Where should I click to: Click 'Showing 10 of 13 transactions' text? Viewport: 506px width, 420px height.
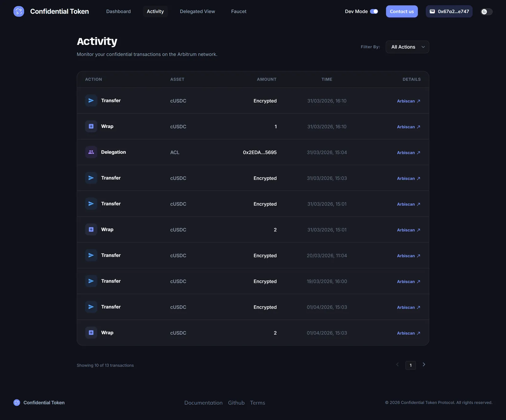pos(105,365)
